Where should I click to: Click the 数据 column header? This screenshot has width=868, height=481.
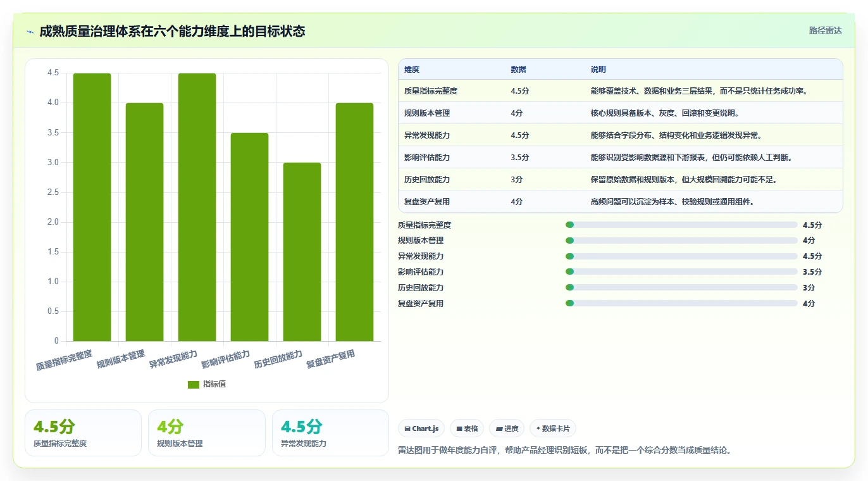click(518, 69)
